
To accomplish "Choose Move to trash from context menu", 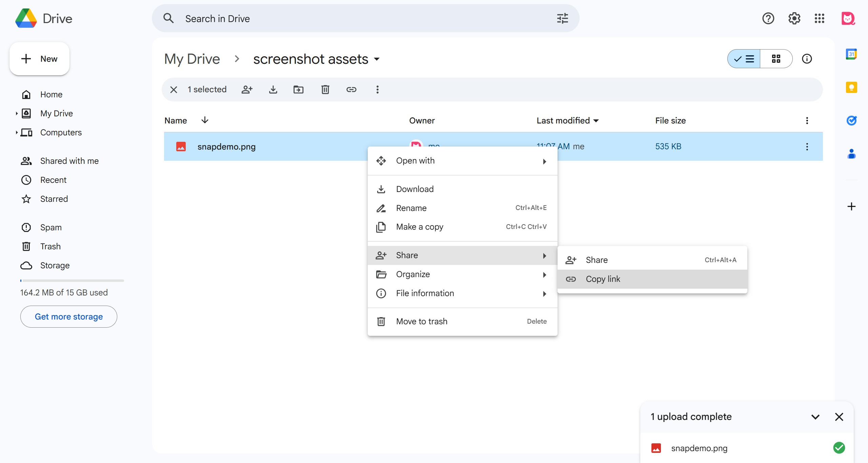I will pyautogui.click(x=463, y=322).
